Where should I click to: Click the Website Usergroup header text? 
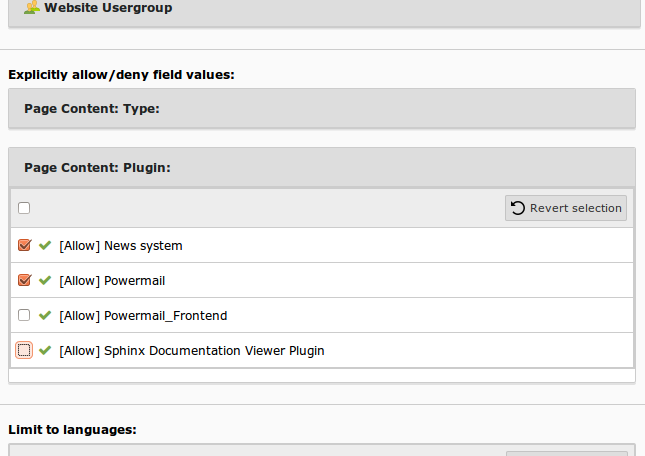point(108,8)
